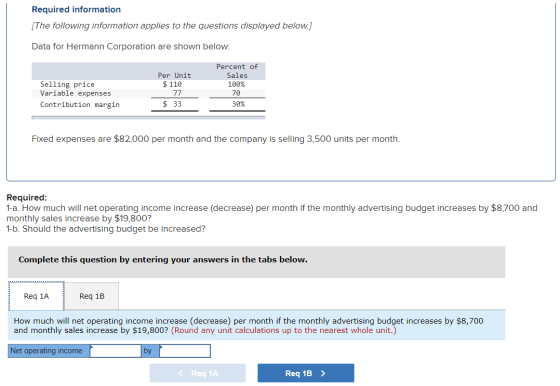Viewport: 560px width, 386px height.
Task: Select the Selling price row label
Action: tap(67, 84)
